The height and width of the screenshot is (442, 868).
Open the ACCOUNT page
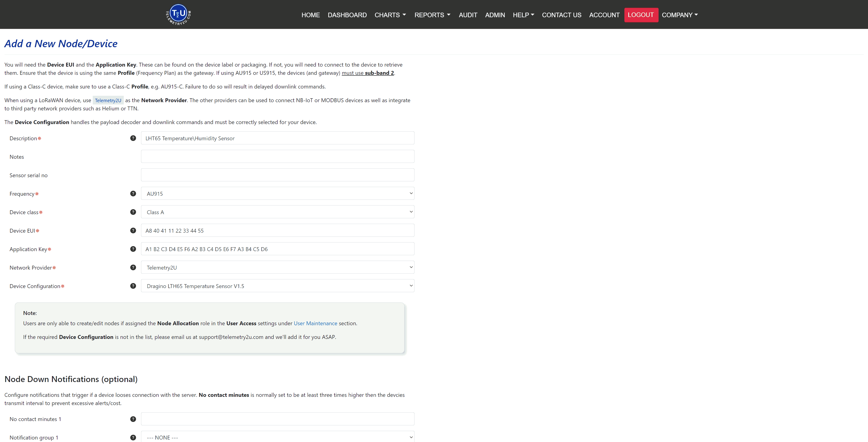pyautogui.click(x=604, y=15)
